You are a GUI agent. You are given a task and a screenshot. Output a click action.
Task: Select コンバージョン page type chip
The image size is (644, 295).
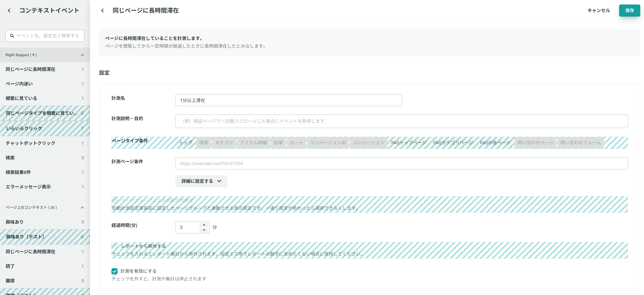(369, 142)
